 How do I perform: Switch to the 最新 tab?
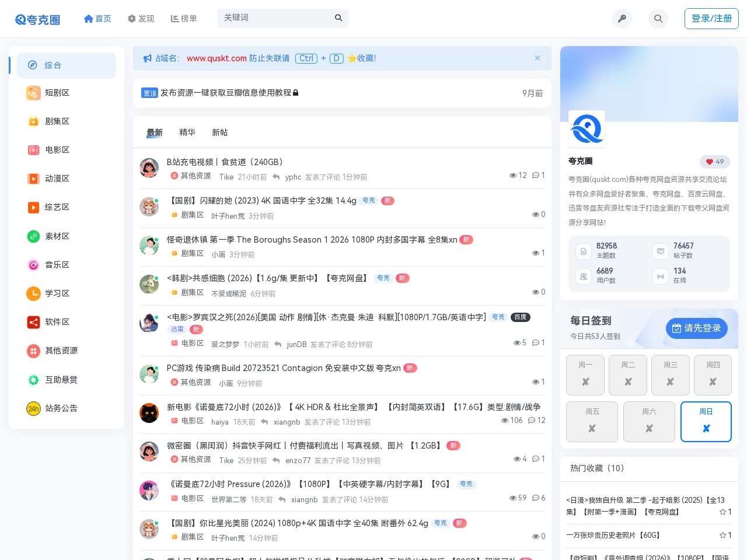155,133
